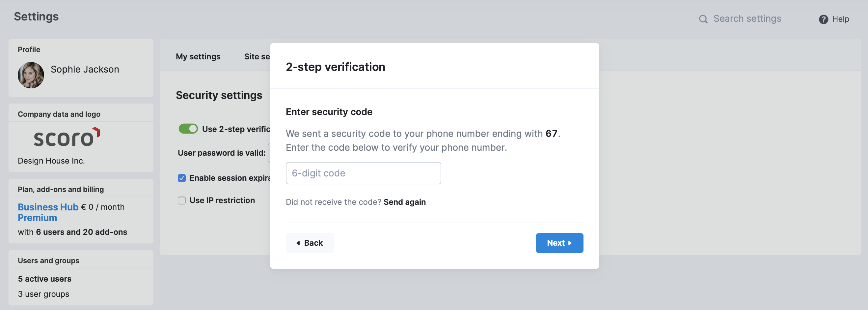Click the Next button
Screen dimensions: 868x310
[559, 243]
